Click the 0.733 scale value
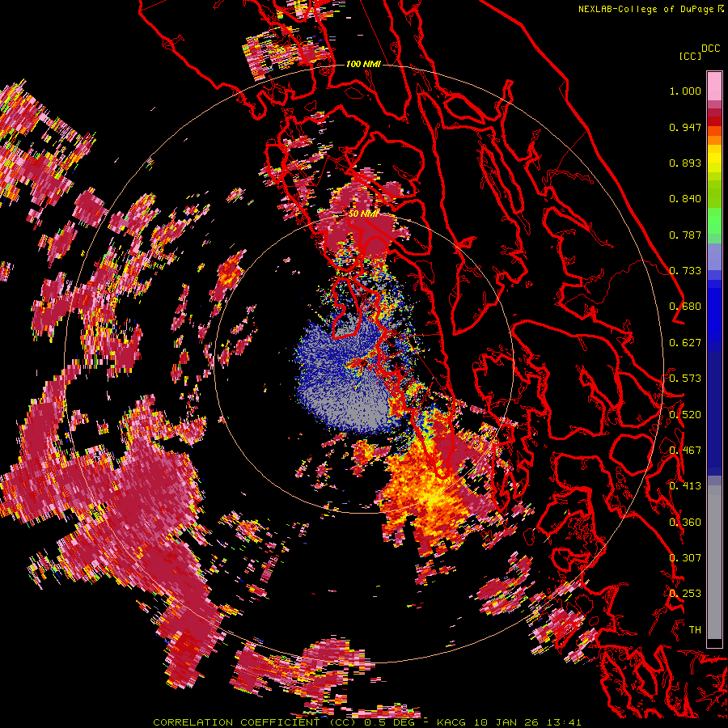Viewport: 728px width, 728px height. (685, 271)
